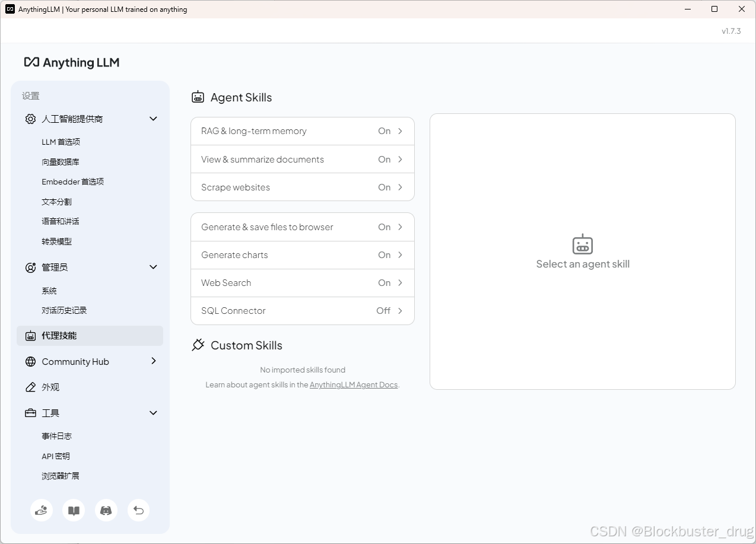
Task: Click the gear icon beside 人工智能提供商
Action: pos(30,119)
